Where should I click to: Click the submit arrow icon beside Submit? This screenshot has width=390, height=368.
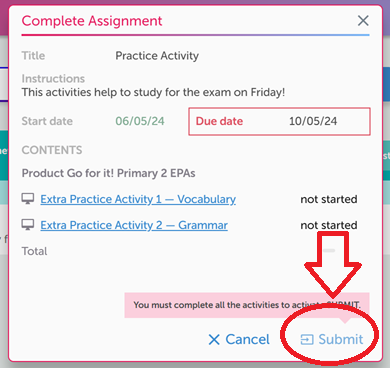pyautogui.click(x=307, y=340)
